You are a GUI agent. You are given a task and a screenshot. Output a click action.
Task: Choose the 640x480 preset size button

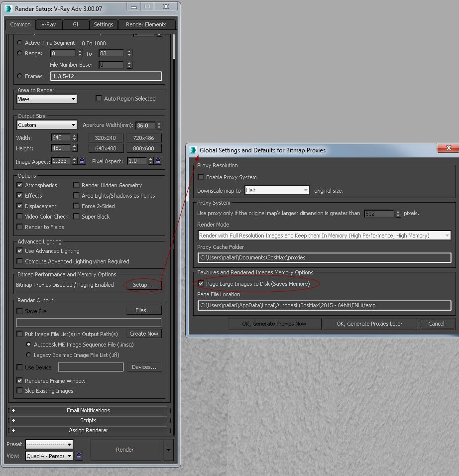coord(106,148)
